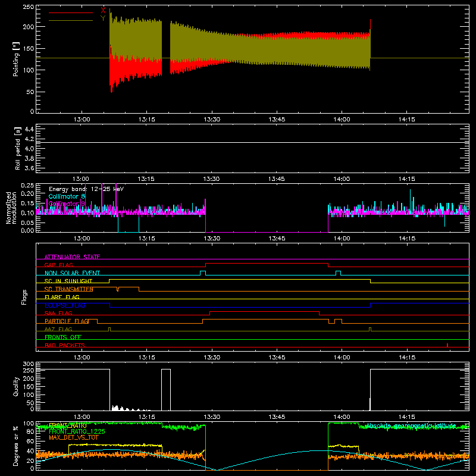The image size is (476, 476).
Task: Click the 4.4 tick on the Roll period axis
Action: pos(29,129)
